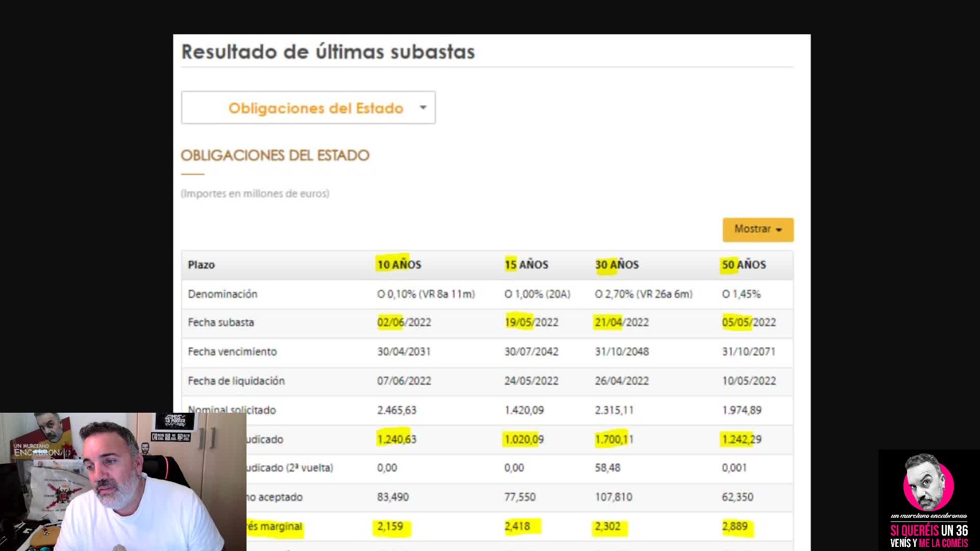
Task: Click the Mostrar dropdown button
Action: pos(758,230)
